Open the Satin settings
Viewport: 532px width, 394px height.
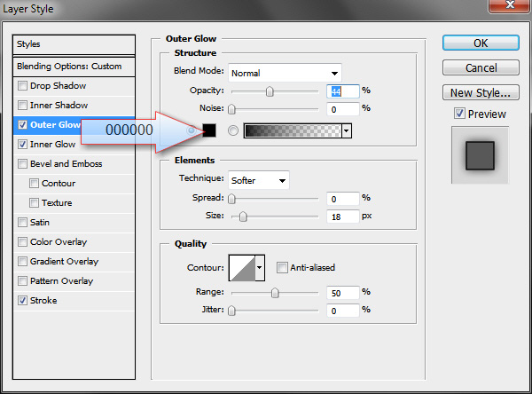click(40, 222)
